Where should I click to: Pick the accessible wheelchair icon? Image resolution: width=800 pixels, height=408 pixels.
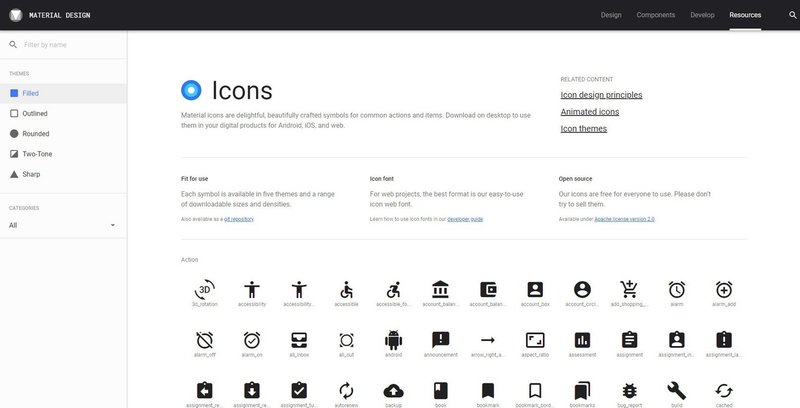(x=346, y=290)
